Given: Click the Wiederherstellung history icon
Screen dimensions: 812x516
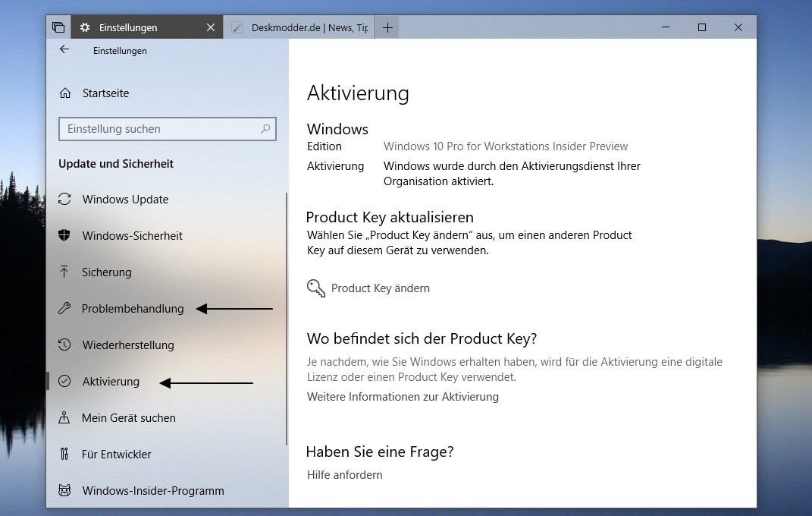Looking at the screenshot, I should pyautogui.click(x=64, y=345).
